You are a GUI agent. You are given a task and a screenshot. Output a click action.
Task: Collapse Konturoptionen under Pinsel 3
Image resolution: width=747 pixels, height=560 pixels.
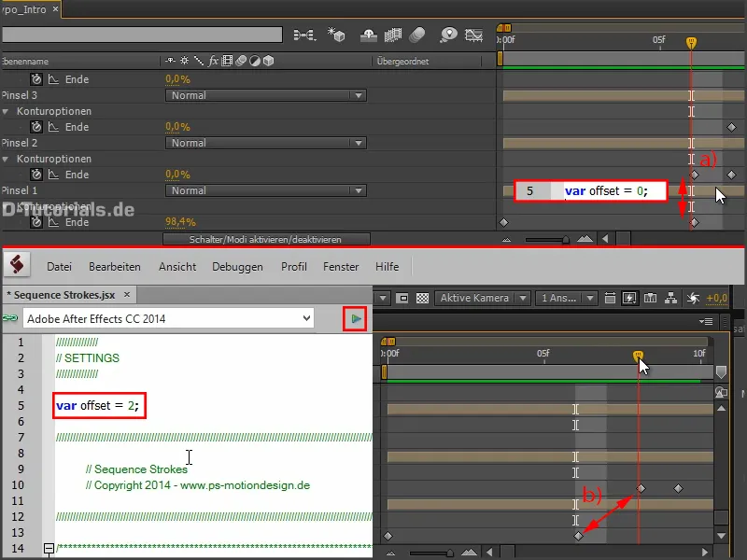[6, 111]
